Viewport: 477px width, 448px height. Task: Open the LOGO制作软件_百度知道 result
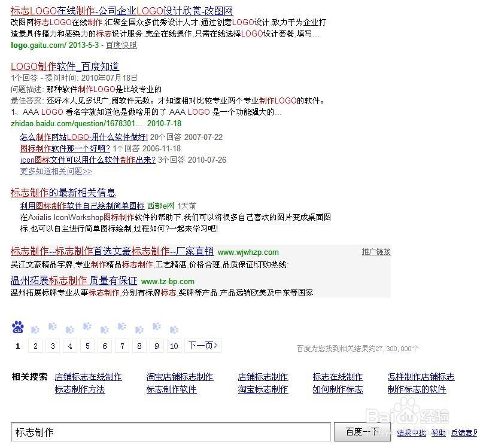click(x=65, y=66)
